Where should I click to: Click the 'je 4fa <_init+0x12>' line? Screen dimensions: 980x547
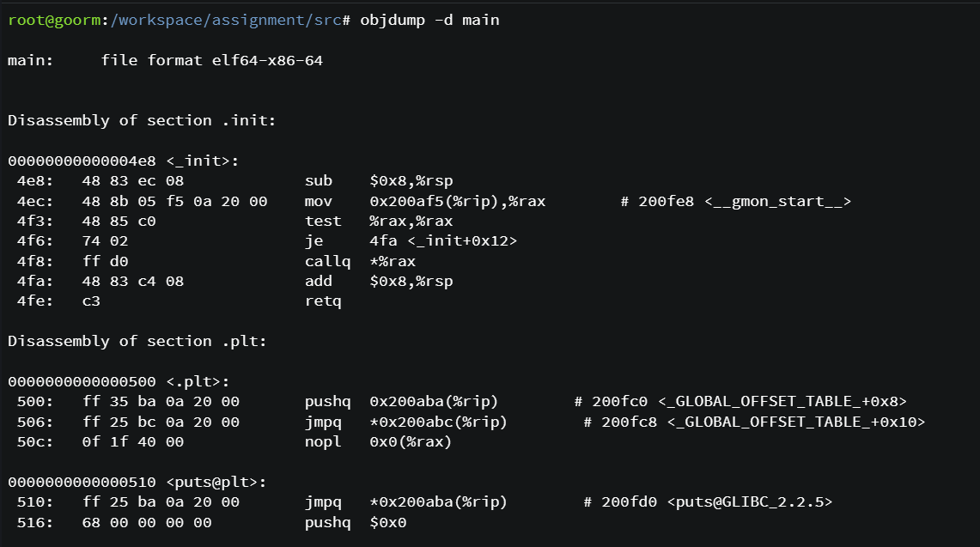click(411, 241)
